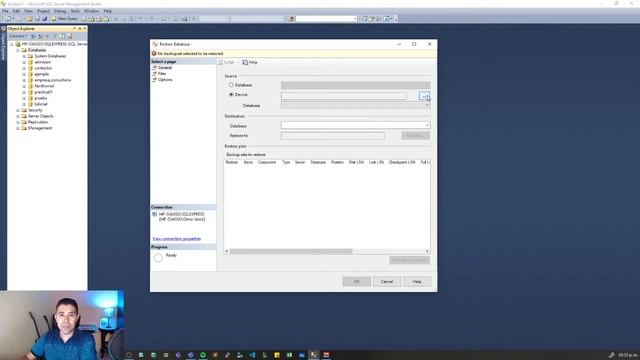Open the Help menu in menu bar
Image resolution: width=640 pixels, height=360 pixels.
point(108,11)
